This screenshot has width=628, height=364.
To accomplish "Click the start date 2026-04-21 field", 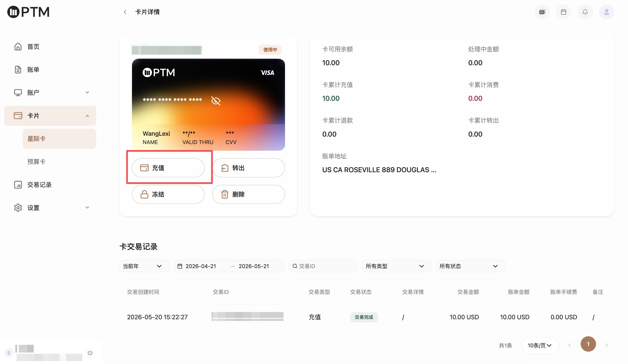I will (x=201, y=266).
